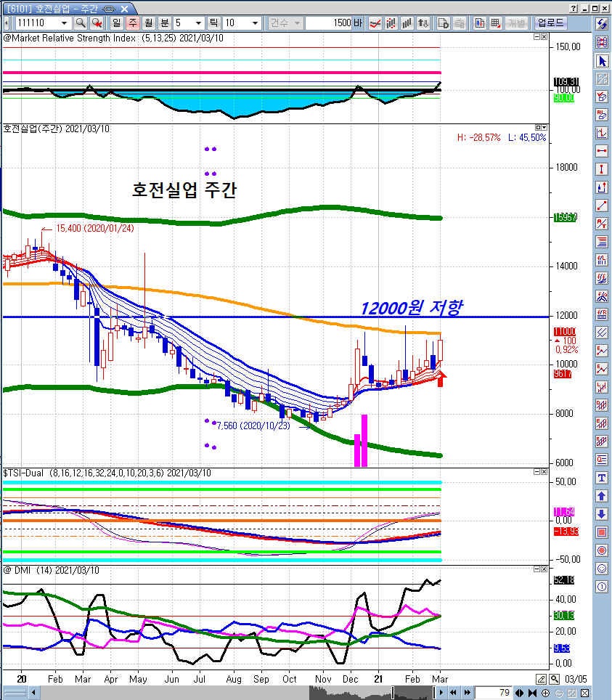Click the refresh arrows icon top right
Viewport: 612px width, 700px height.
point(602,24)
